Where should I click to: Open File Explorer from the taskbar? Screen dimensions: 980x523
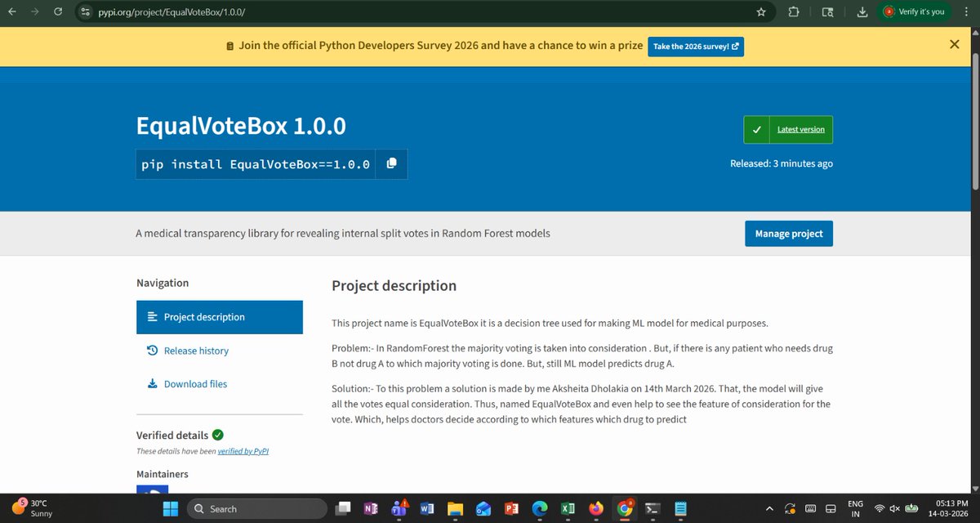[455, 509]
